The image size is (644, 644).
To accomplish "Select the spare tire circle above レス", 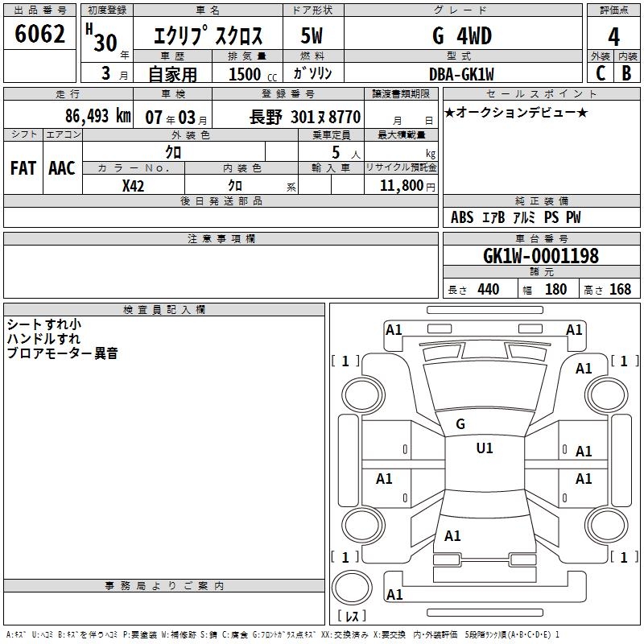I will point(352,588).
